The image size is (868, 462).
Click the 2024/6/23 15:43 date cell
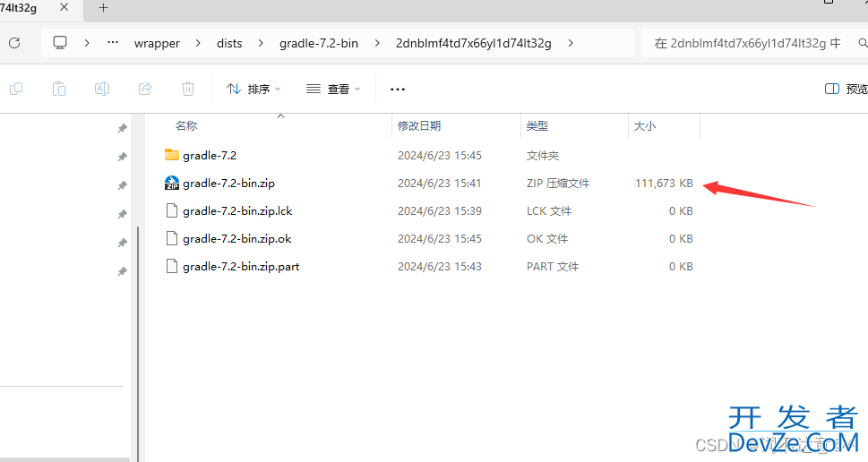(x=440, y=266)
